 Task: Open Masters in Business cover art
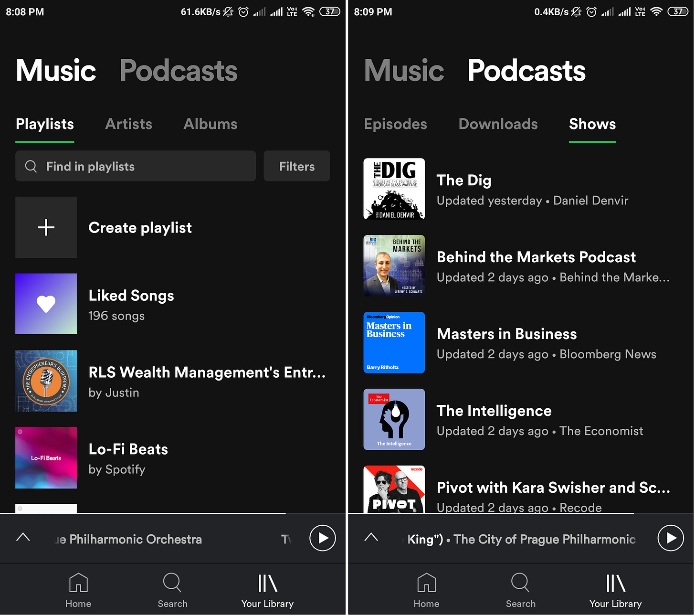(394, 342)
